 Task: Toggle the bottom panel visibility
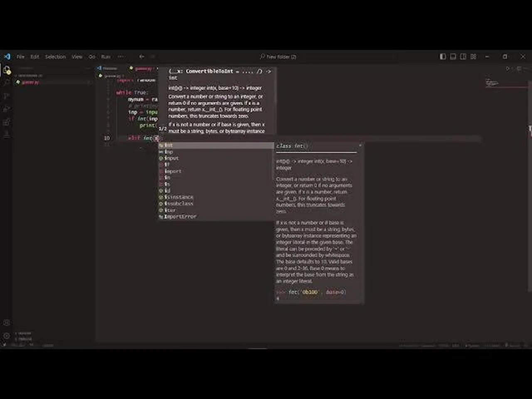[x=453, y=57]
